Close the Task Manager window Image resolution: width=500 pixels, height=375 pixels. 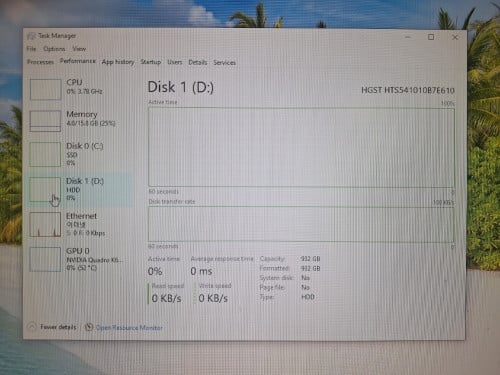coord(455,37)
